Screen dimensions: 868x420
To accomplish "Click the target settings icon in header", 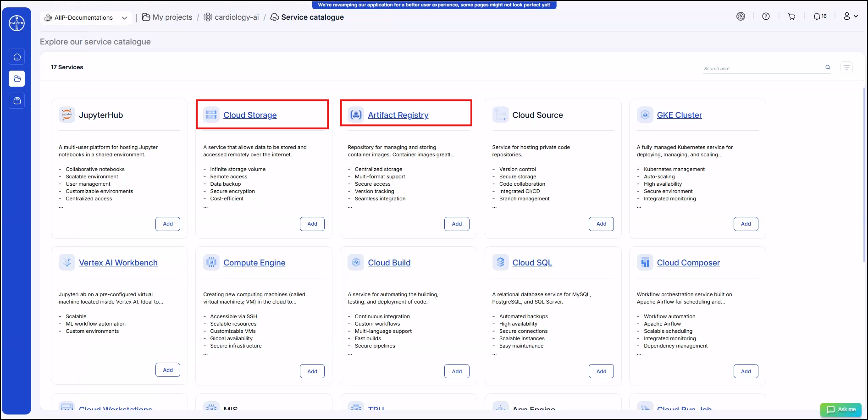I will coord(741,16).
